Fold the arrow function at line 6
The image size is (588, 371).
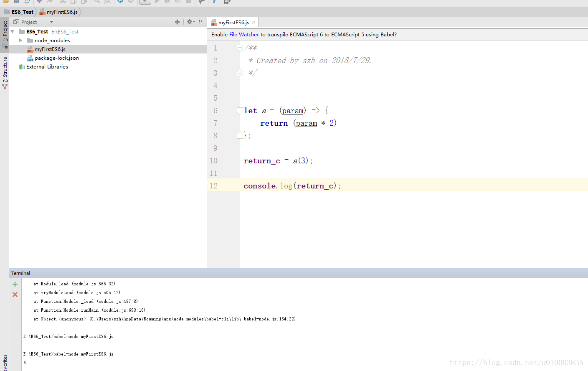[240, 111]
